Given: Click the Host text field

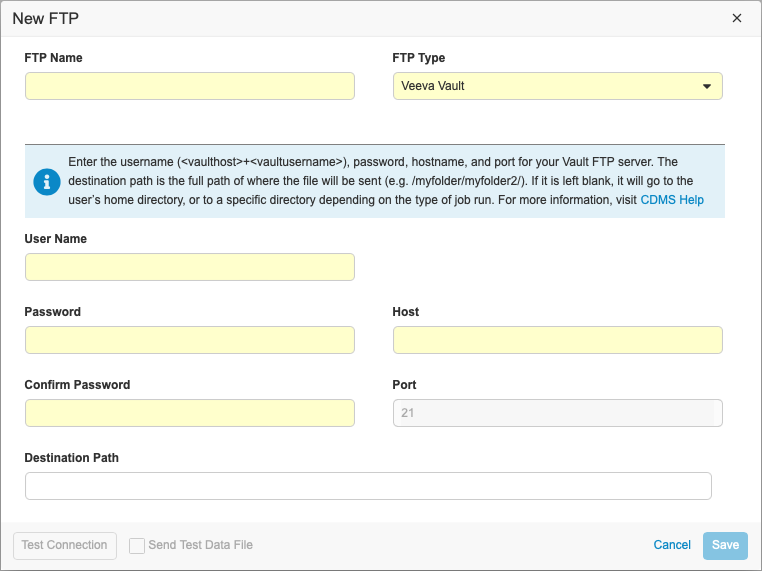Looking at the screenshot, I should click(557, 340).
